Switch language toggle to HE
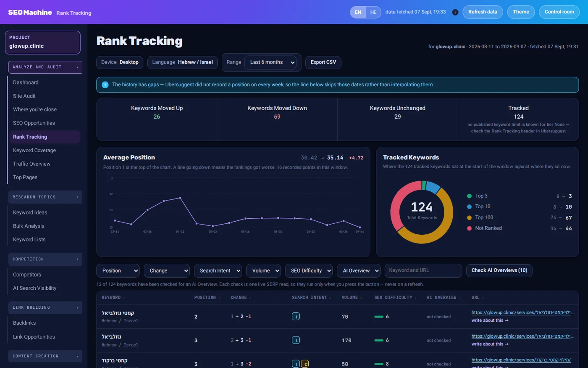 click(373, 12)
